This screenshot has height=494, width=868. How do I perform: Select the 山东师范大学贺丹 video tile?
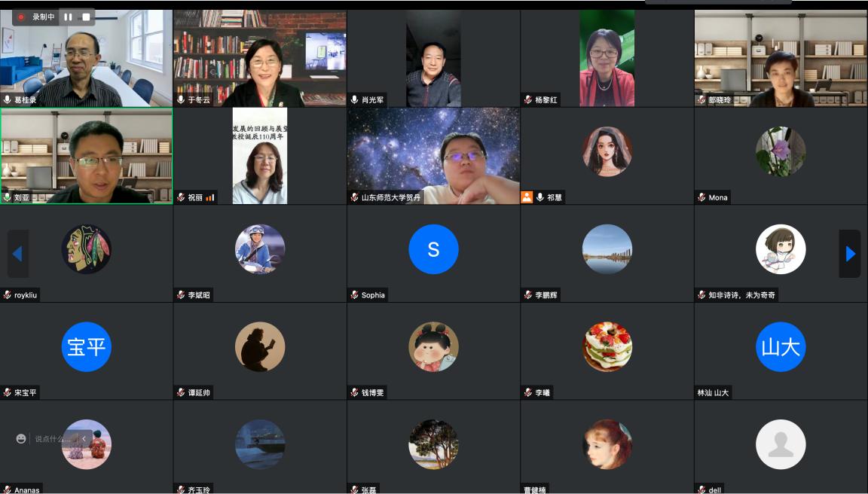click(433, 156)
